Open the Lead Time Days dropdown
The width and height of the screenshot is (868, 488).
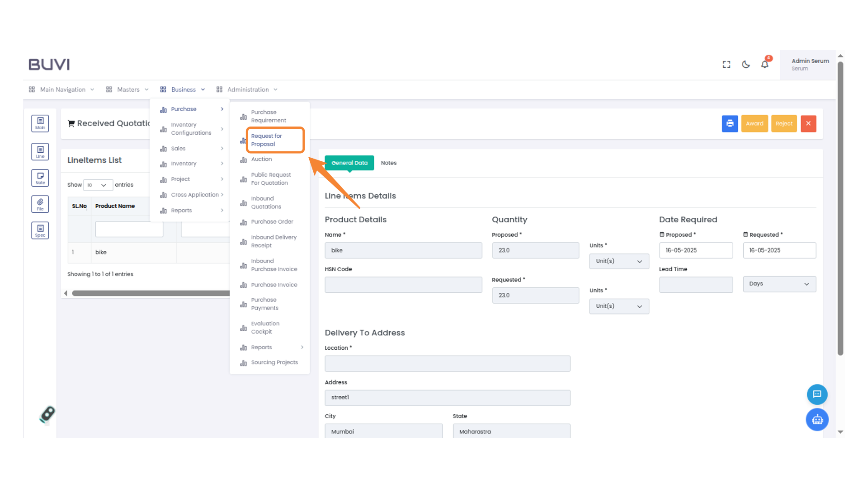point(779,284)
